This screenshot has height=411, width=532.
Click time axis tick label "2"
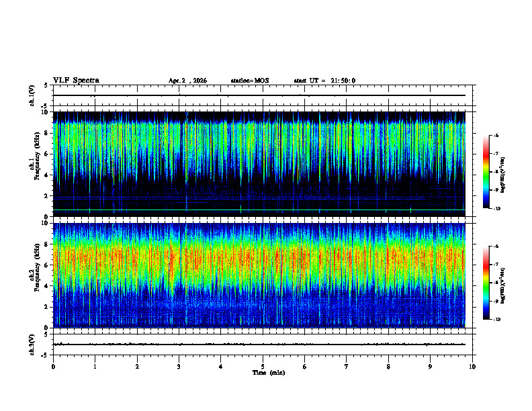click(137, 367)
